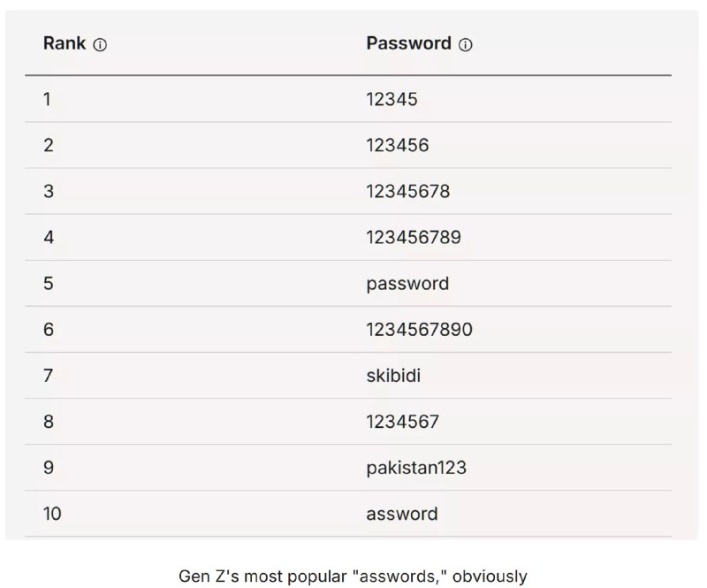The height and width of the screenshot is (588, 707).
Task: Click rank number 5 cell
Action: (48, 284)
